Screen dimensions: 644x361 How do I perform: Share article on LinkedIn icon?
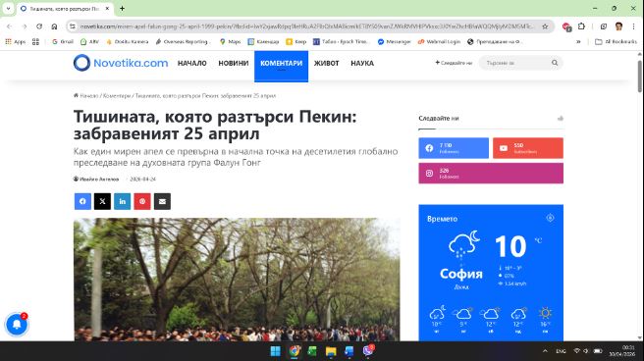123,201
